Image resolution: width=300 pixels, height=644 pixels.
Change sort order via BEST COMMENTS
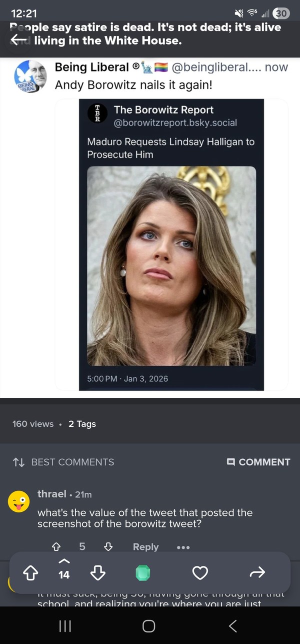click(63, 462)
